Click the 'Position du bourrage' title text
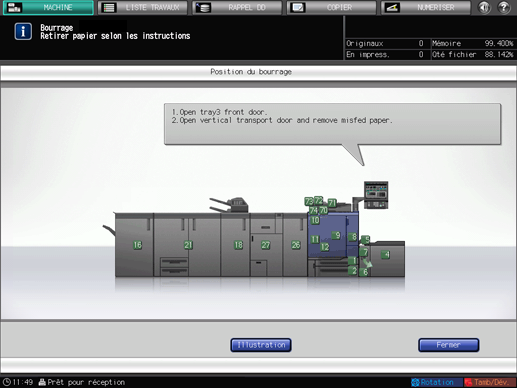517x388 pixels. 251,72
